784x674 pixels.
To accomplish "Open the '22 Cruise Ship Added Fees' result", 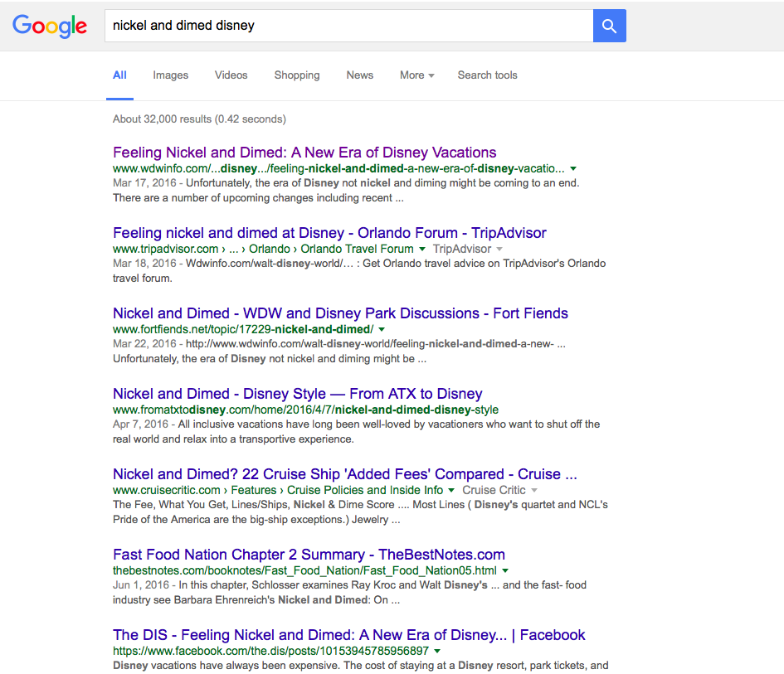I will coord(345,473).
